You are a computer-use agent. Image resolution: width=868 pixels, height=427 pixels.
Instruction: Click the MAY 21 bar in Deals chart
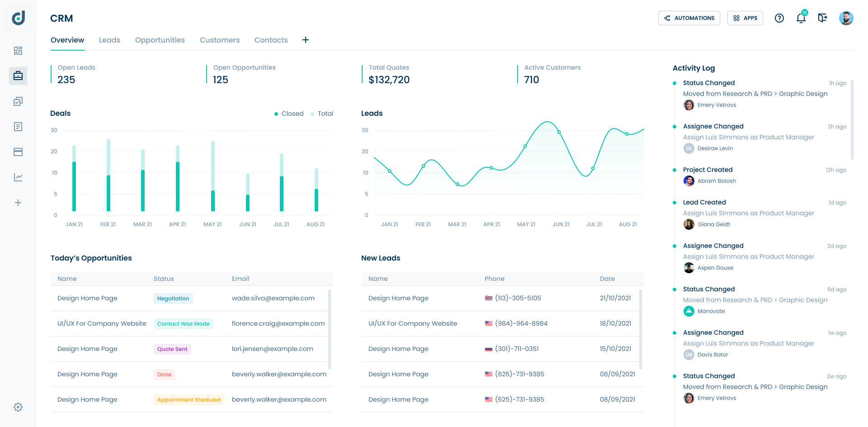213,176
